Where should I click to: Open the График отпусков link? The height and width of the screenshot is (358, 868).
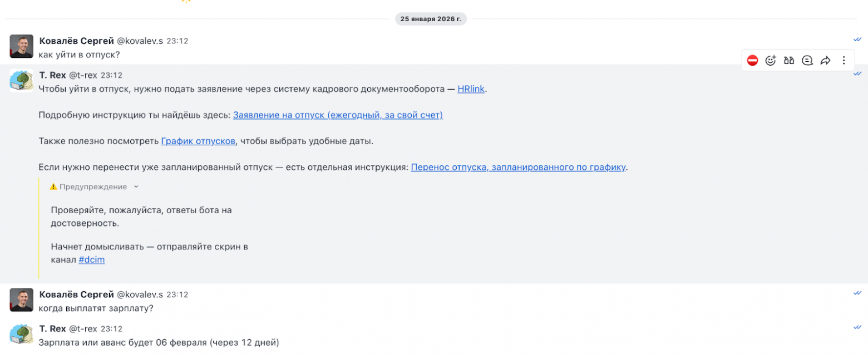(198, 141)
